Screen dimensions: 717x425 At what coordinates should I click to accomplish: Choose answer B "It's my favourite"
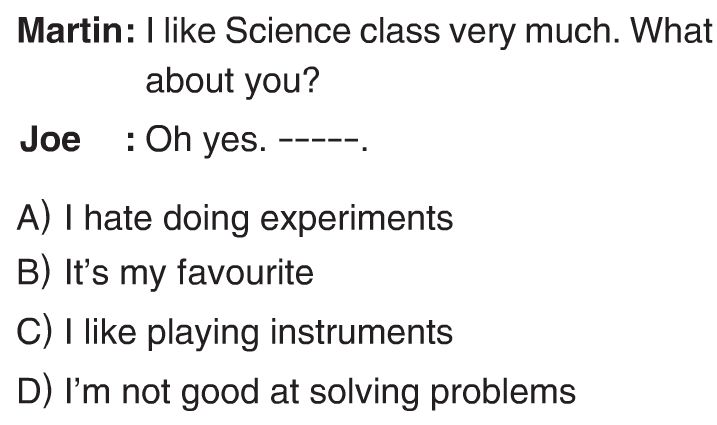[x=189, y=274]
